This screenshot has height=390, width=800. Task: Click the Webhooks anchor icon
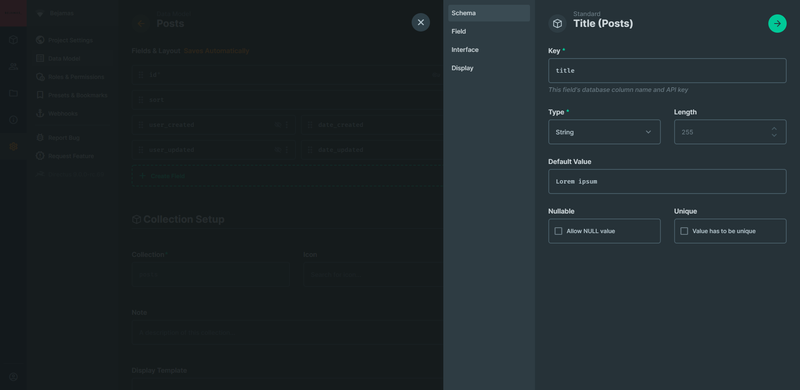[x=40, y=113]
